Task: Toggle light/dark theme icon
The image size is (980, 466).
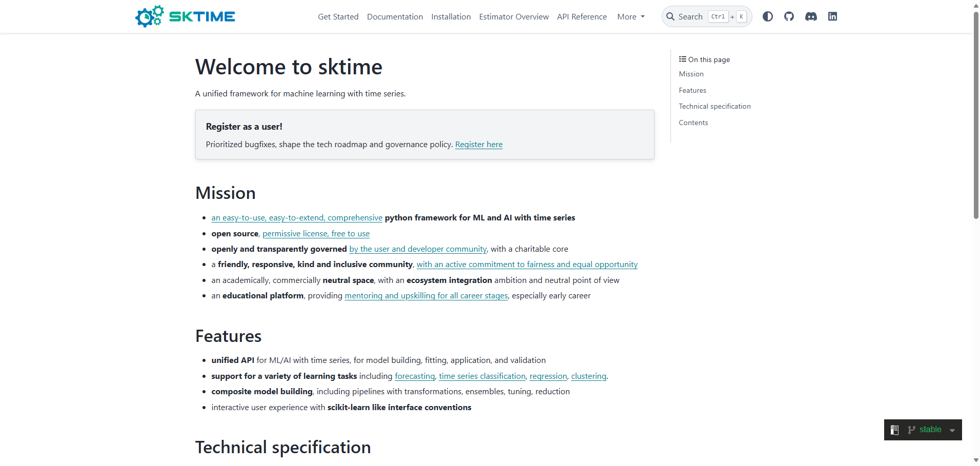Action: pos(767,16)
